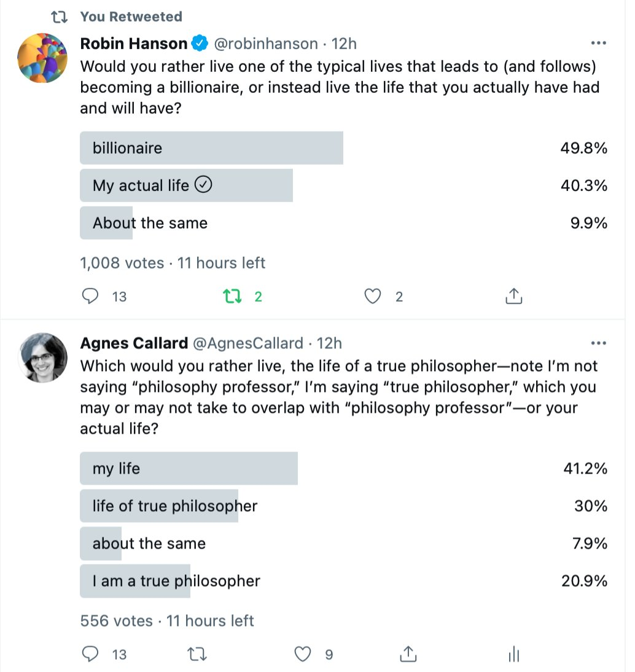
Task: Click the "my life" poll result bar
Action: [189, 469]
